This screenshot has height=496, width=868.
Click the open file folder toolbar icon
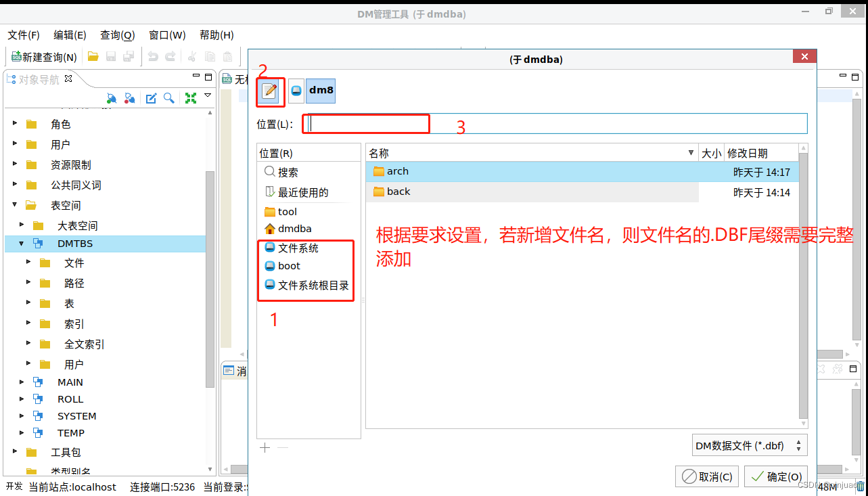[x=93, y=57]
